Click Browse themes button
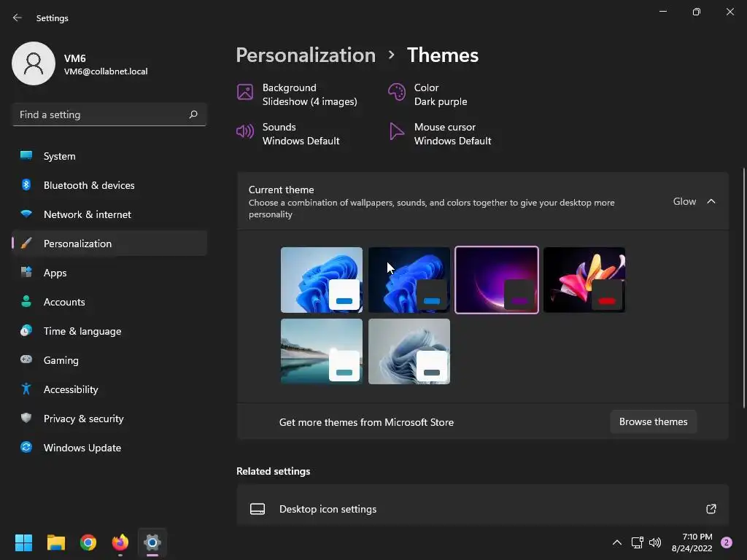The width and height of the screenshot is (747, 560). 653,422
